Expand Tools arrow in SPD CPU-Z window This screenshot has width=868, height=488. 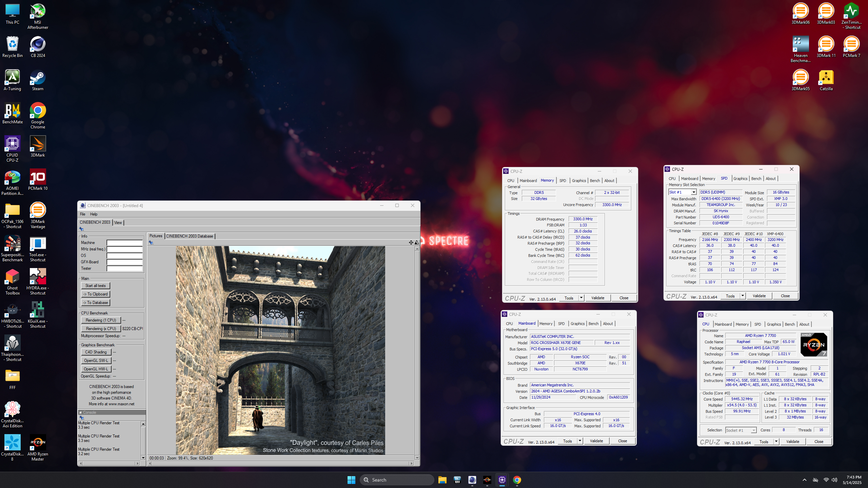(743, 296)
